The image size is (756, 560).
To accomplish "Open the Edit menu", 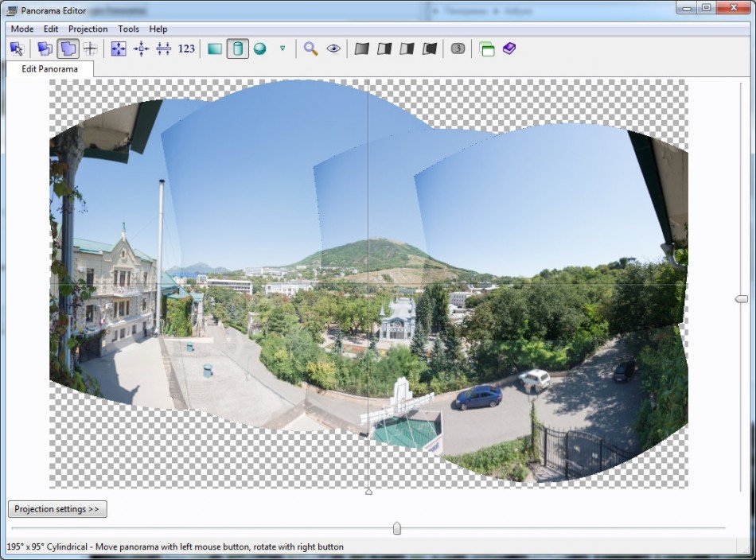I will point(51,29).
